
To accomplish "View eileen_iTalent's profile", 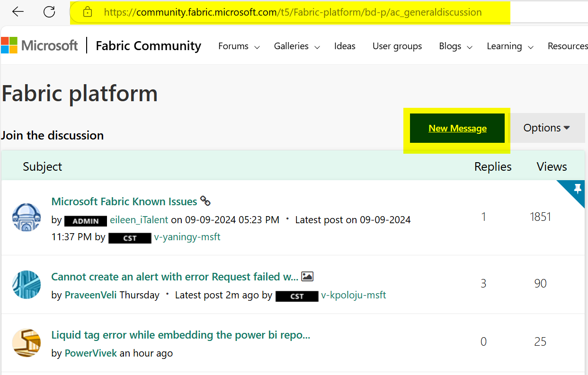I will coord(139,220).
